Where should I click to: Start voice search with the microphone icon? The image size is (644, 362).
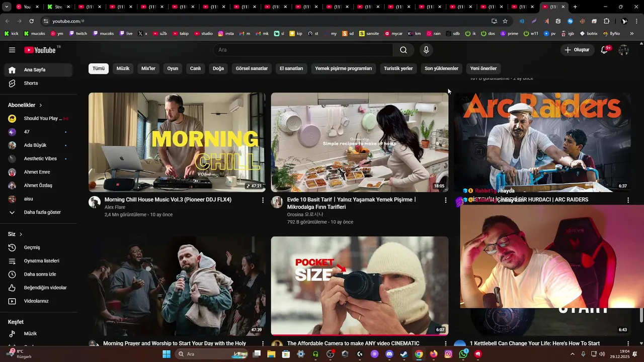[x=426, y=50]
